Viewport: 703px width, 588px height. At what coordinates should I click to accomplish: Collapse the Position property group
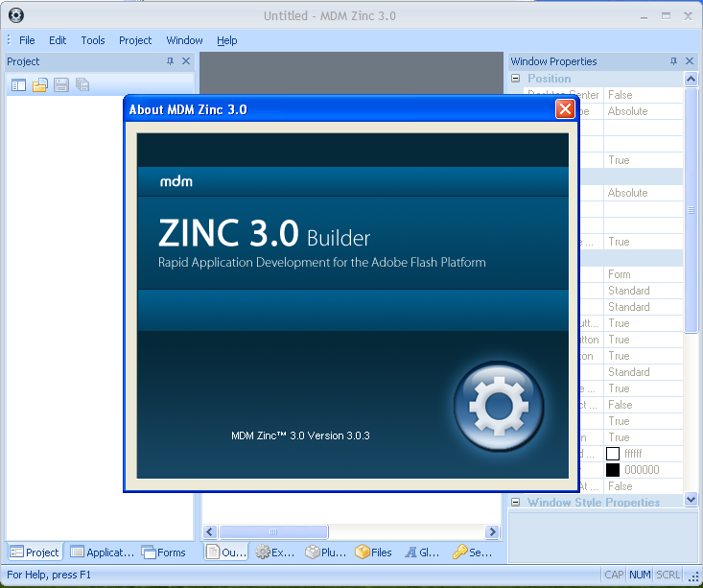point(516,78)
